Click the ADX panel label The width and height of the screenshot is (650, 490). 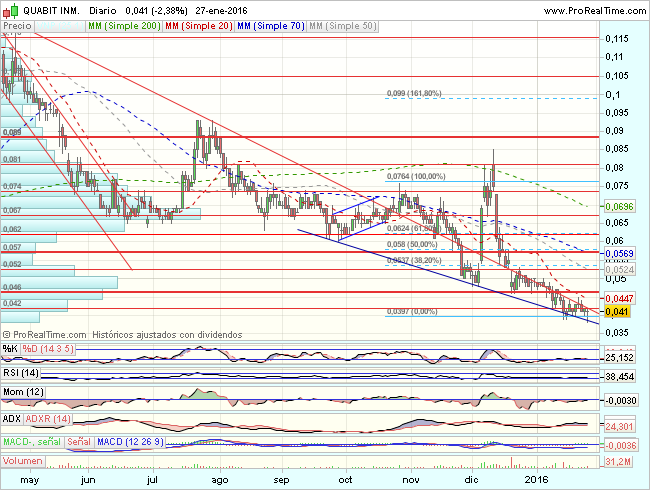point(12,419)
